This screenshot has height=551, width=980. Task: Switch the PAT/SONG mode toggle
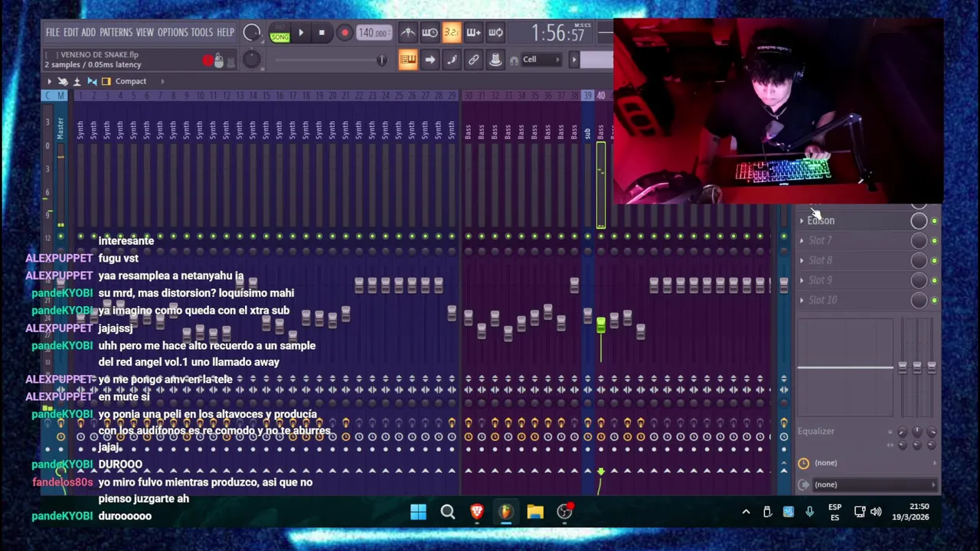tap(279, 33)
